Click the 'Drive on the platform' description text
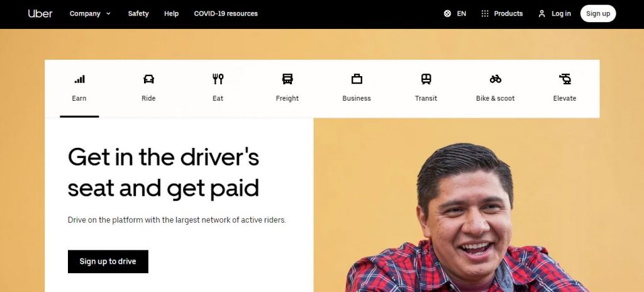644x292 pixels. click(177, 220)
